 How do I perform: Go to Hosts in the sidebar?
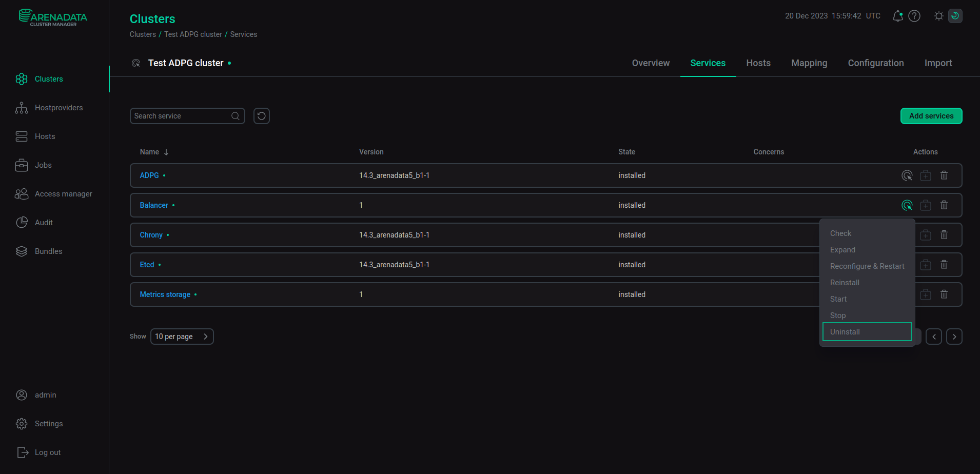tap(35, 136)
